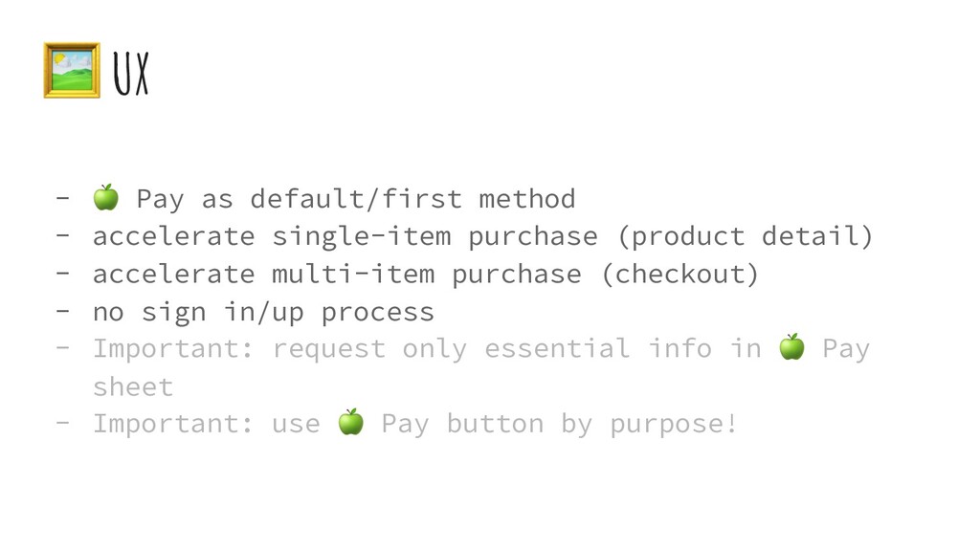
Task: Click 'accelerate multi-item purchase' line
Action: pos(337,275)
